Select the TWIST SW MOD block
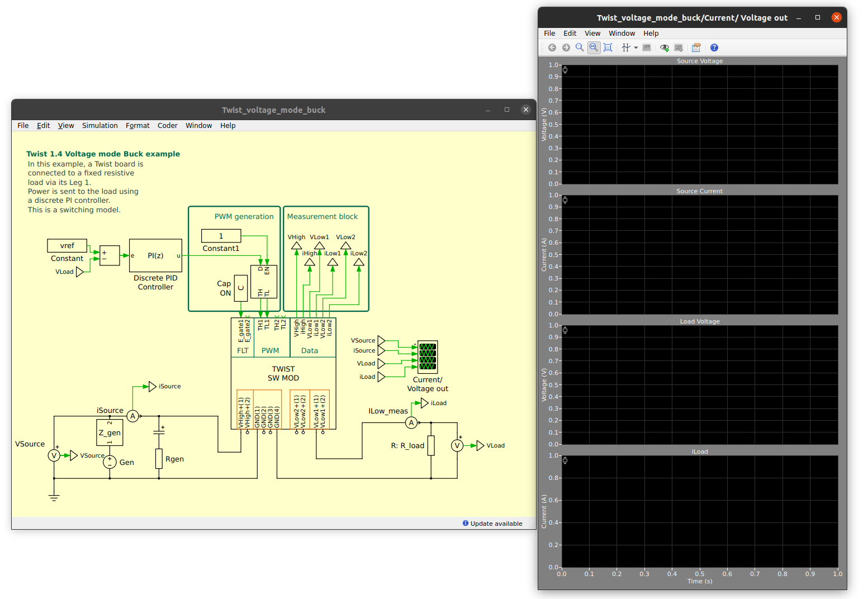Screen dimensions: 868x599 pos(283,373)
